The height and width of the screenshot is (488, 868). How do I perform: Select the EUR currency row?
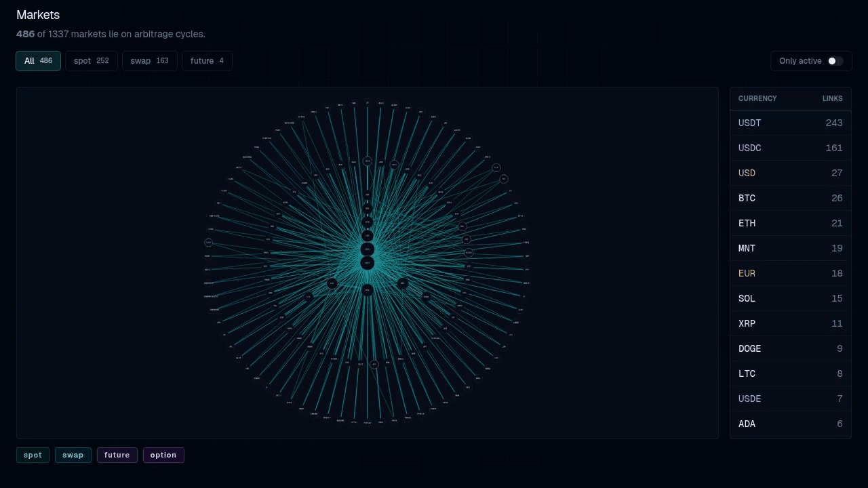pos(791,274)
